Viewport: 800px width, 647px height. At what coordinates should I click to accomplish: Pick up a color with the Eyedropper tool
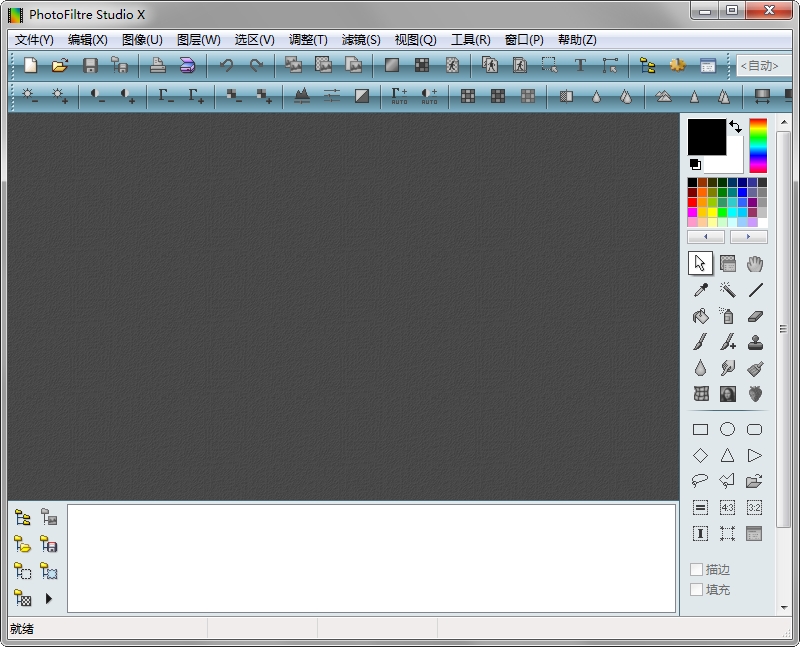(700, 289)
